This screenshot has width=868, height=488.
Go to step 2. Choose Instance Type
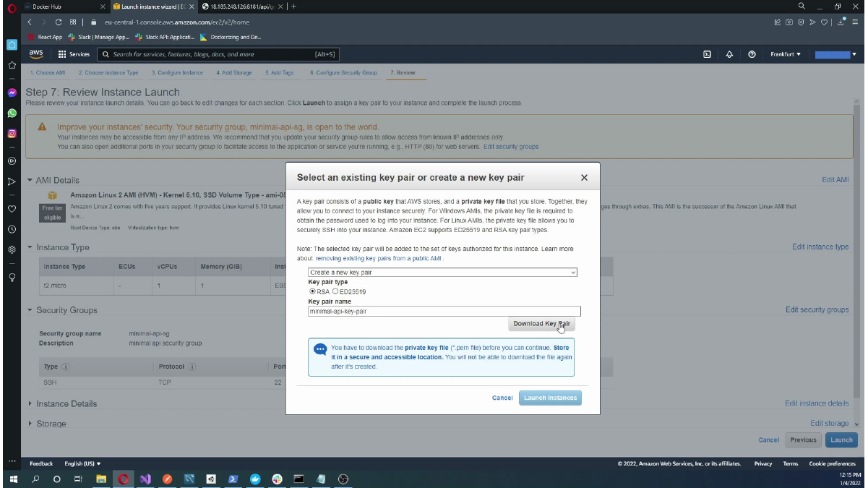click(x=108, y=73)
